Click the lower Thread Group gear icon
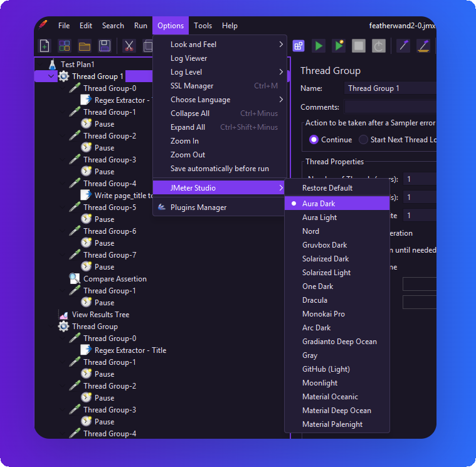 click(x=63, y=327)
